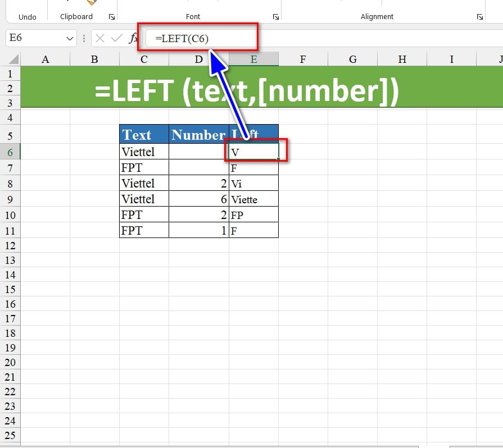
Task: Click the Enter checkmark in formula bar
Action: point(116,39)
